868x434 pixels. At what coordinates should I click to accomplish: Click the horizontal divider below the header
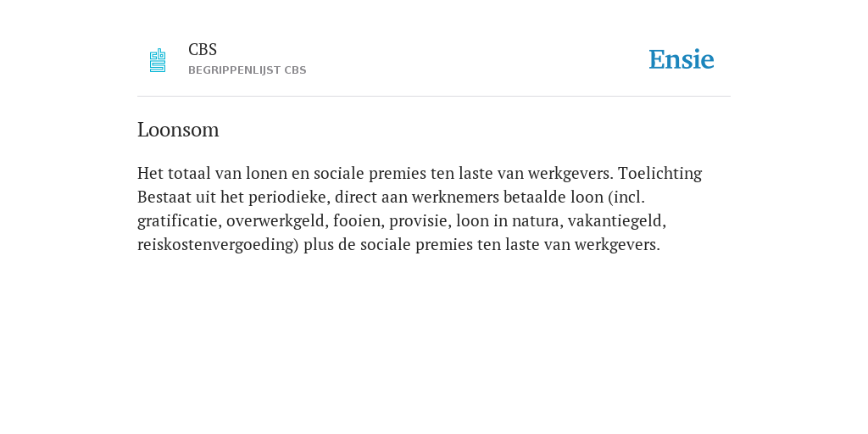coord(434,97)
